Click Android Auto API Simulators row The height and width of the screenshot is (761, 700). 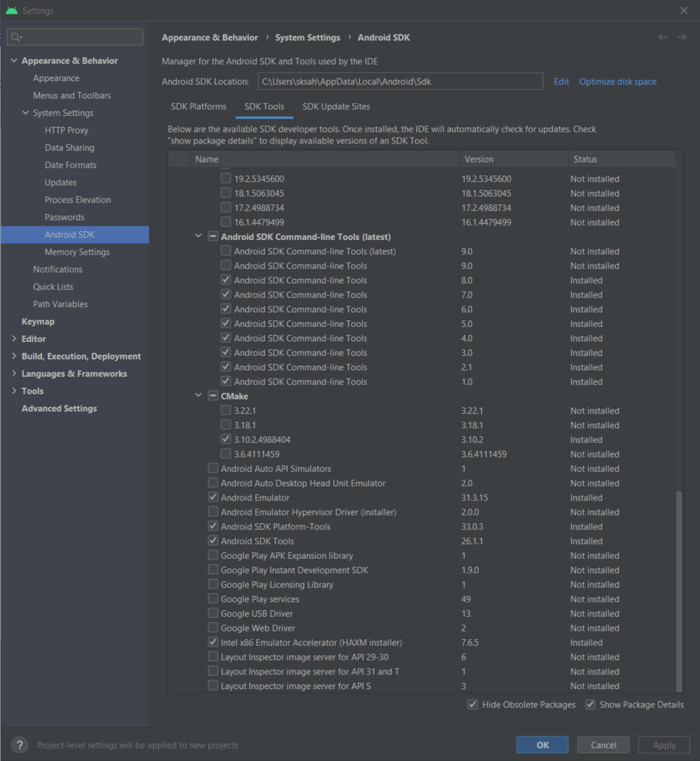(x=422, y=468)
